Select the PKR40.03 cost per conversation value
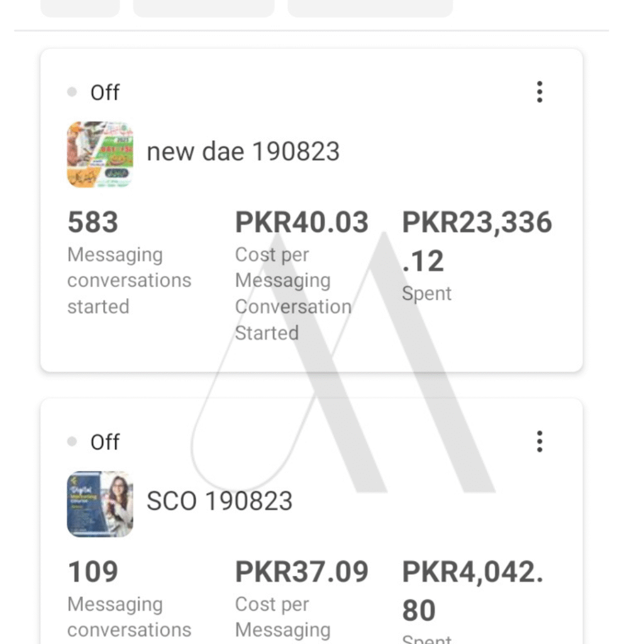This screenshot has height=644, width=644. coord(302,223)
